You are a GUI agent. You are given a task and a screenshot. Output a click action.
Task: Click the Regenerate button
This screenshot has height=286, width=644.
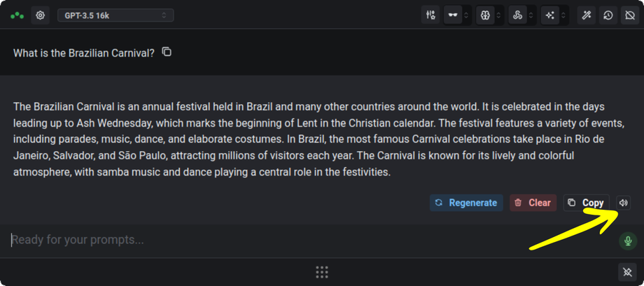tap(466, 203)
